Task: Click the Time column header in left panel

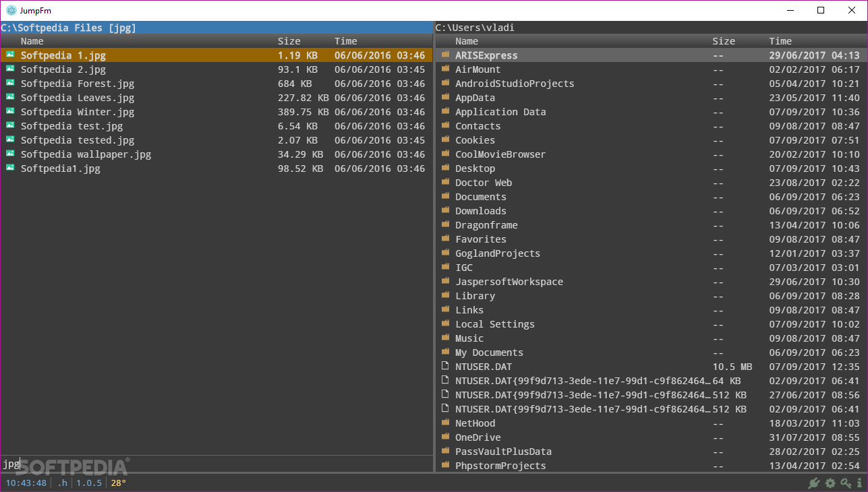Action: [345, 41]
